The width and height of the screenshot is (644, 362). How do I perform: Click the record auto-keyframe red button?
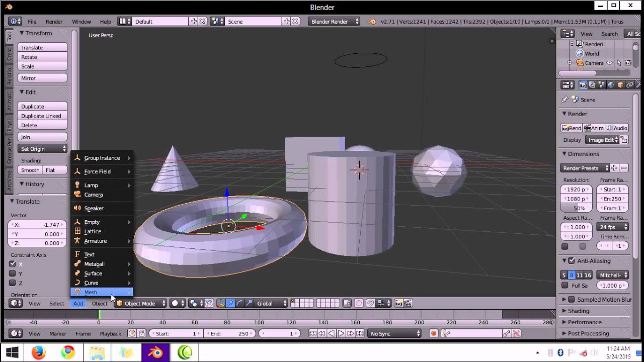coord(434,333)
